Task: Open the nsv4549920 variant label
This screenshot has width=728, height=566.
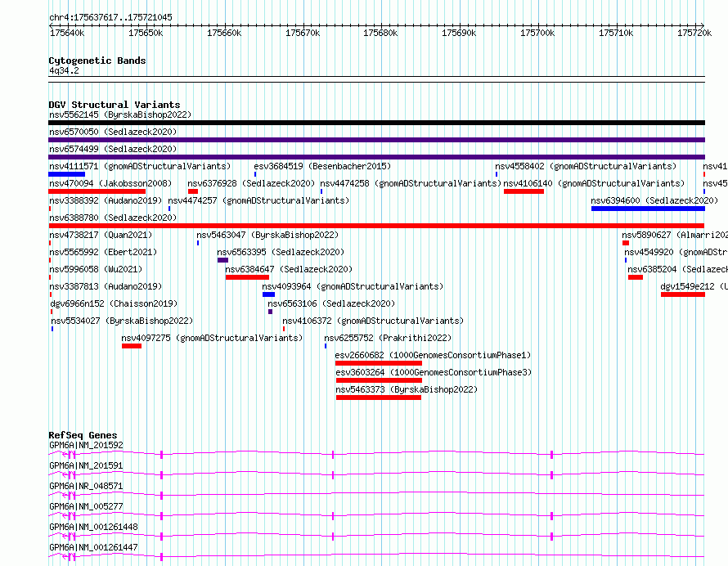Action: tap(676, 252)
